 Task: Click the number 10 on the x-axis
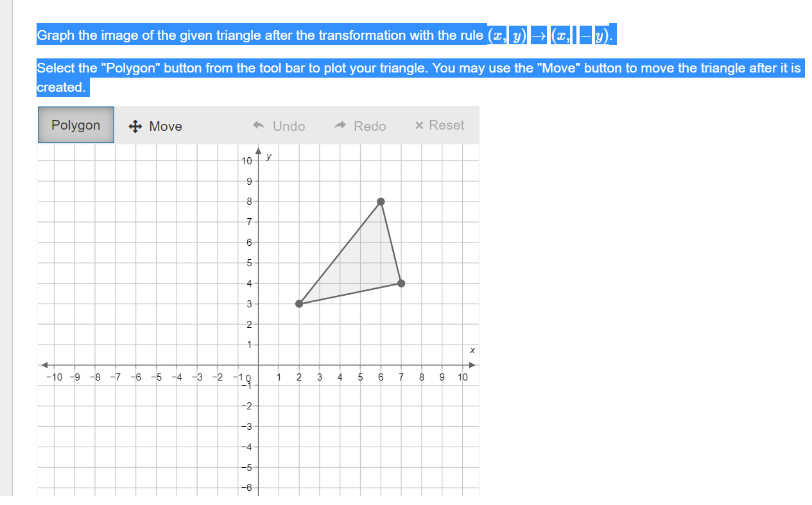point(463,377)
